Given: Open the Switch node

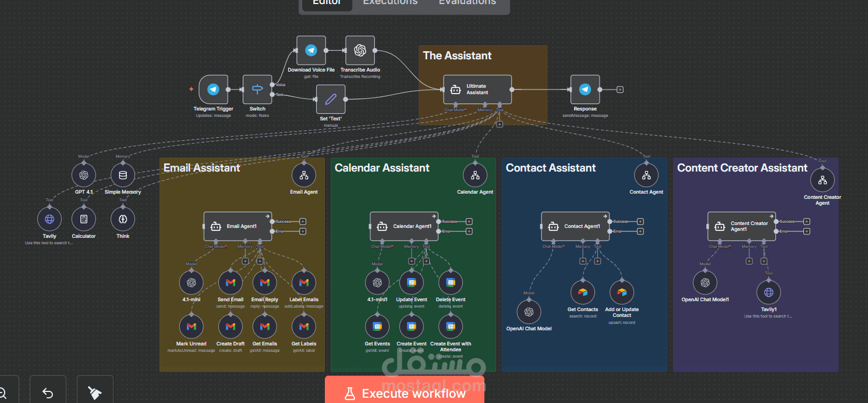Looking at the screenshot, I should coord(257,90).
